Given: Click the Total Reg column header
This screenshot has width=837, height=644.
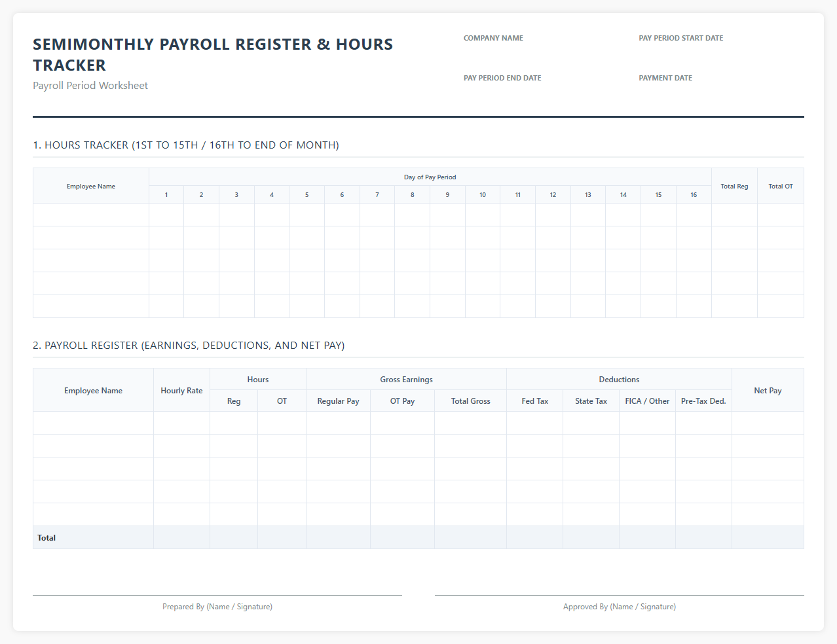Looking at the screenshot, I should point(734,187).
